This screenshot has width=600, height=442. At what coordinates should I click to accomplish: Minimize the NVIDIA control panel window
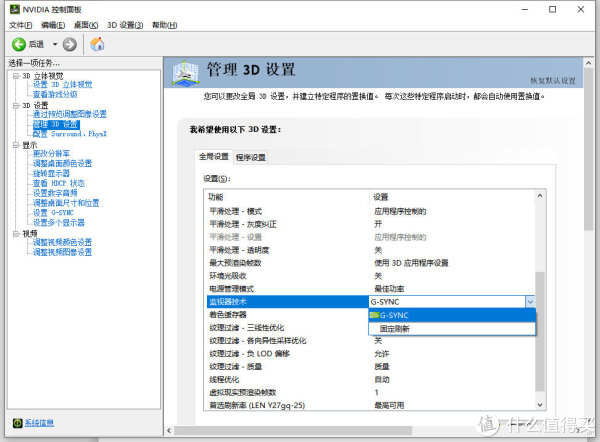click(x=525, y=9)
